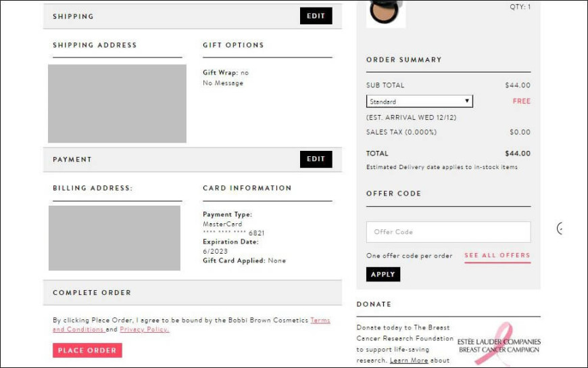Open the Standard shipping method dropdown
The image size is (588, 368).
pos(419,101)
